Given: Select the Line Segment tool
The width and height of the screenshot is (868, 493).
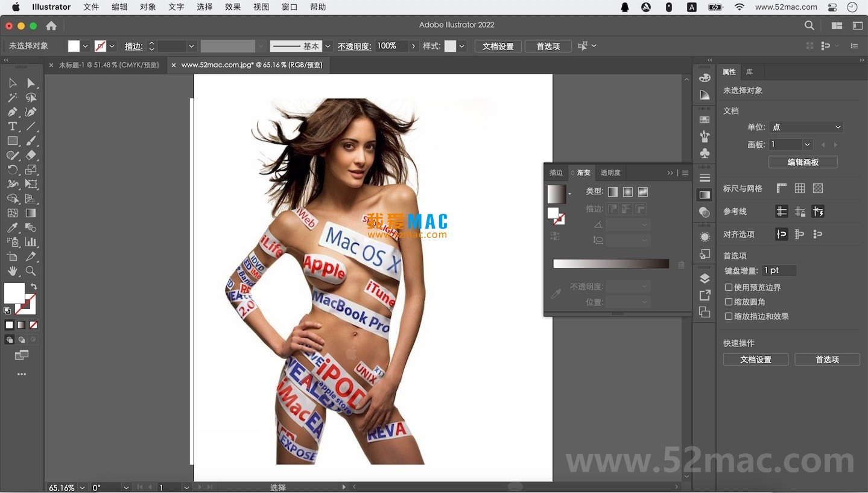Looking at the screenshot, I should click(31, 126).
